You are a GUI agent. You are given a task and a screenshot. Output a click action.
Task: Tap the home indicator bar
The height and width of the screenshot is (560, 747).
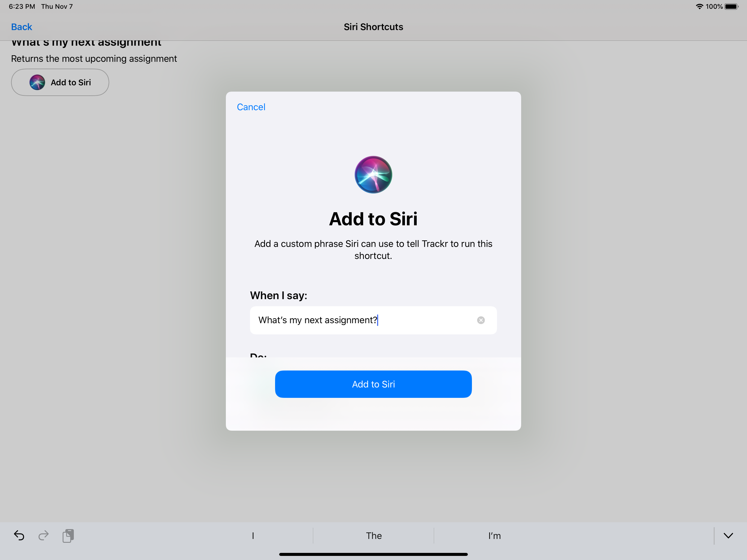(373, 554)
